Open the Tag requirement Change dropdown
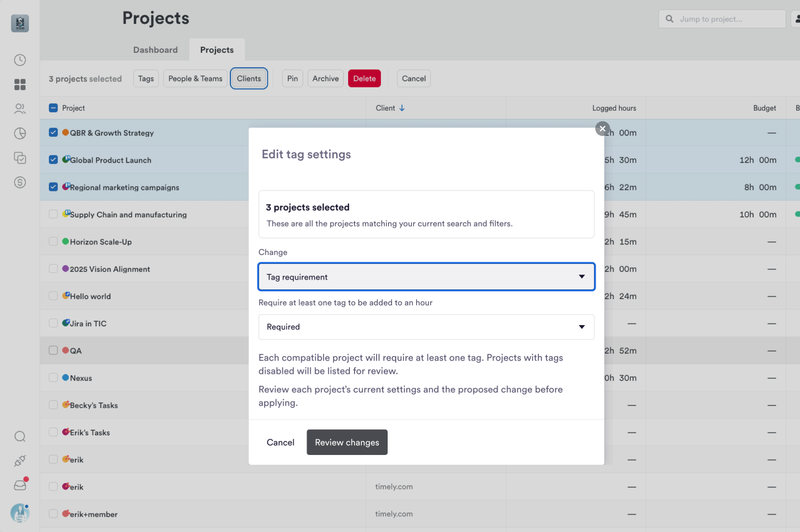Screen dimensions: 800x532 (x=426, y=277)
